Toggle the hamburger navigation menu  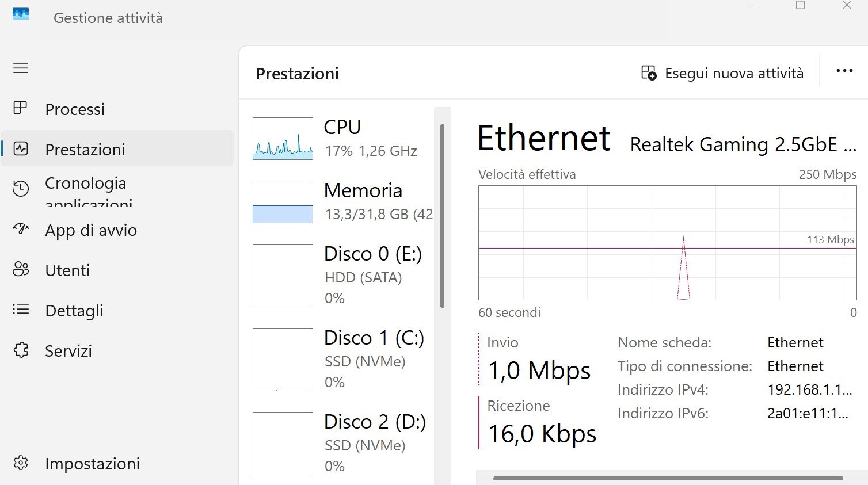(x=21, y=68)
